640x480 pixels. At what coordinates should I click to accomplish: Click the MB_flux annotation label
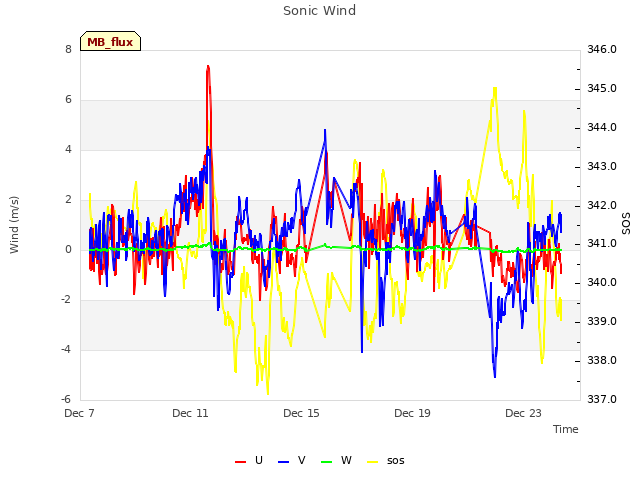pos(110,42)
